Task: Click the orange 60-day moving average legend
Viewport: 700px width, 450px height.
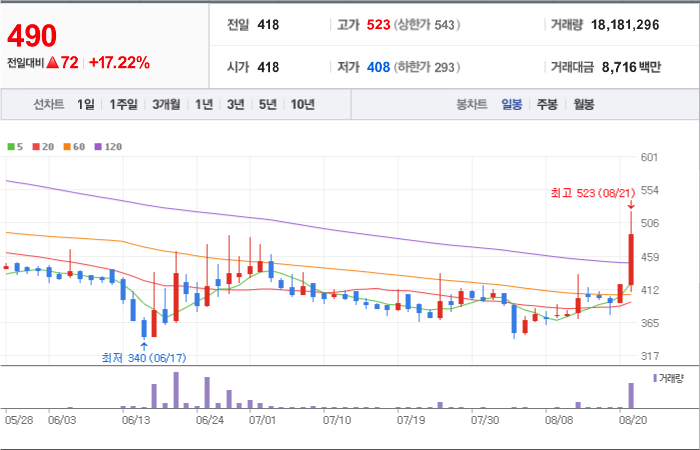Action: [x=74, y=147]
